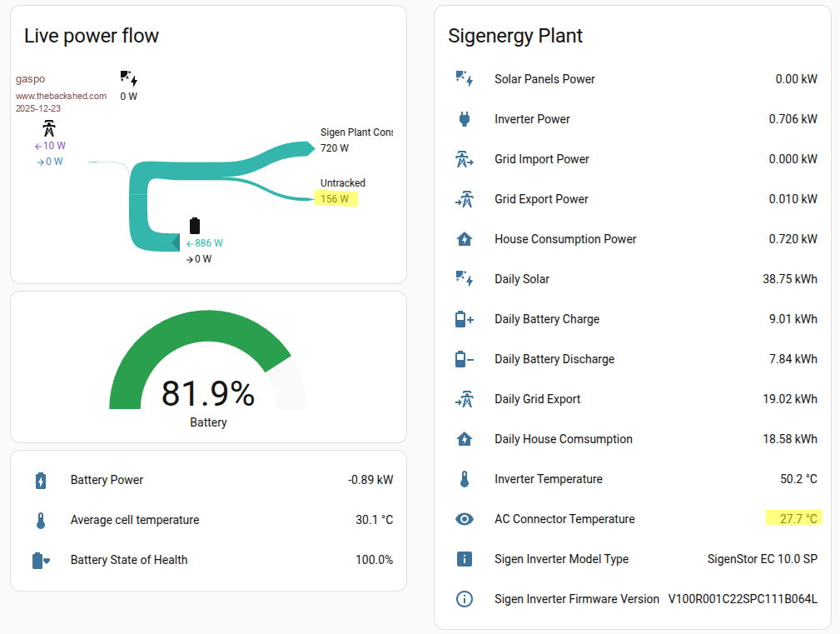Open Average cell temperature entity
840x634 pixels.
[x=134, y=520]
